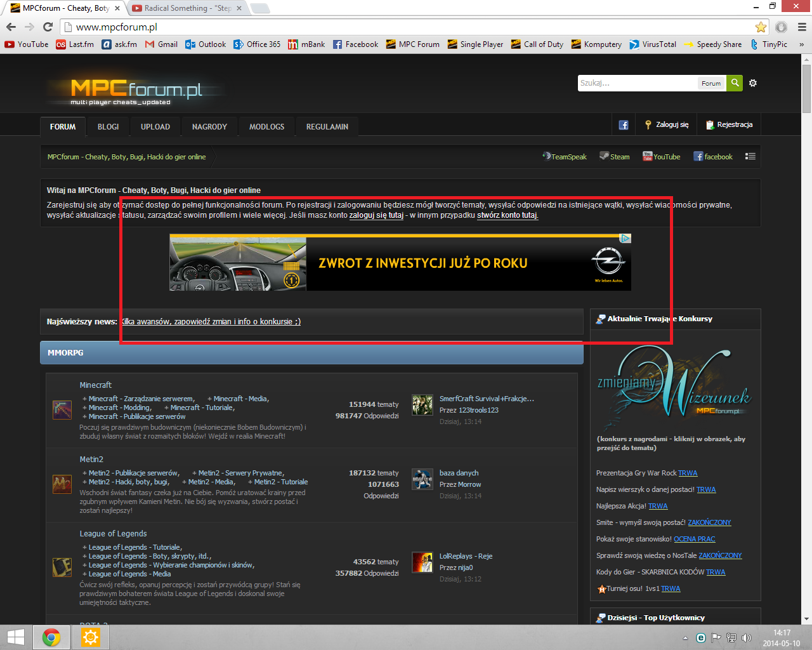This screenshot has width=812, height=650.
Task: Open Call of Duty bookmark folder
Action: coord(537,44)
